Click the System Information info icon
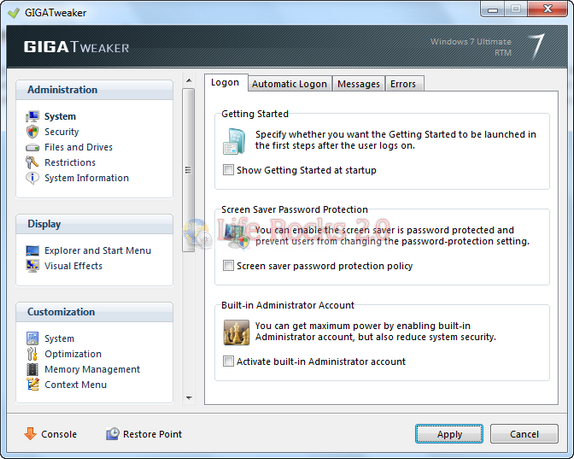 click(32, 178)
